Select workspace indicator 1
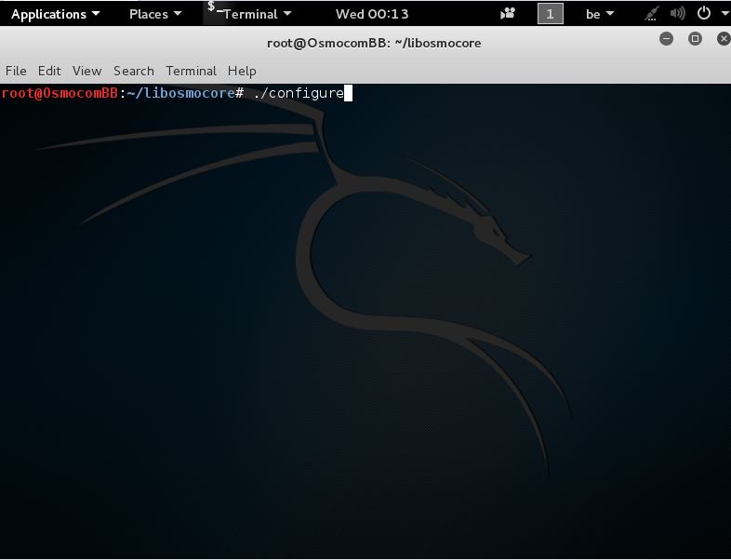The height and width of the screenshot is (560, 731). (551, 14)
